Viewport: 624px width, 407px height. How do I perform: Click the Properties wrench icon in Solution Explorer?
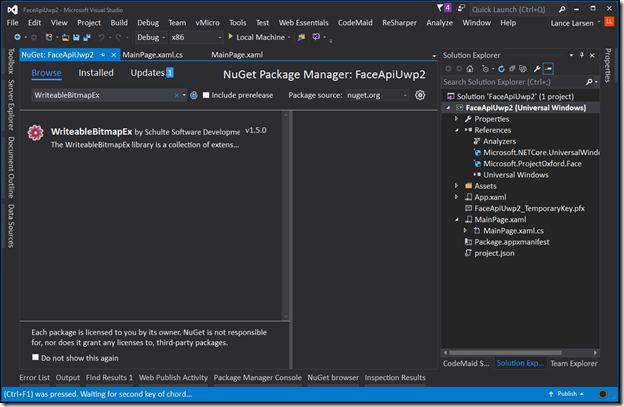pyautogui.click(x=537, y=69)
